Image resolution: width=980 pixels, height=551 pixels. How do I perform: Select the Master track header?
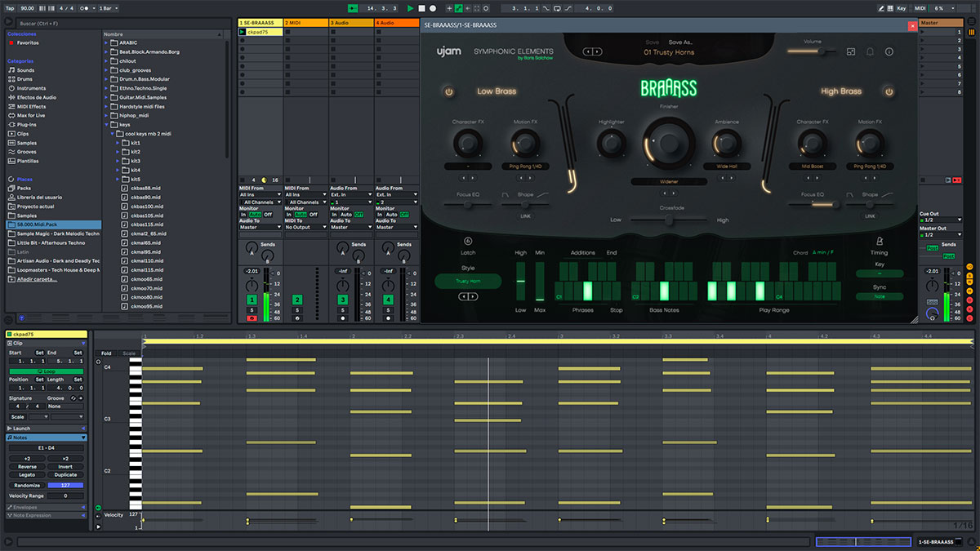(x=941, y=23)
